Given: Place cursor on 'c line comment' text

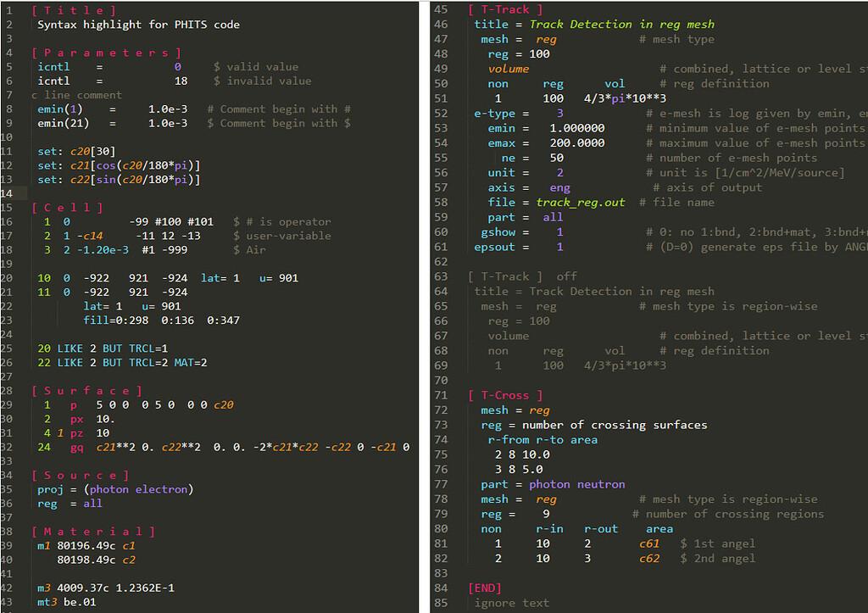Looking at the screenshot, I should click(x=76, y=95).
